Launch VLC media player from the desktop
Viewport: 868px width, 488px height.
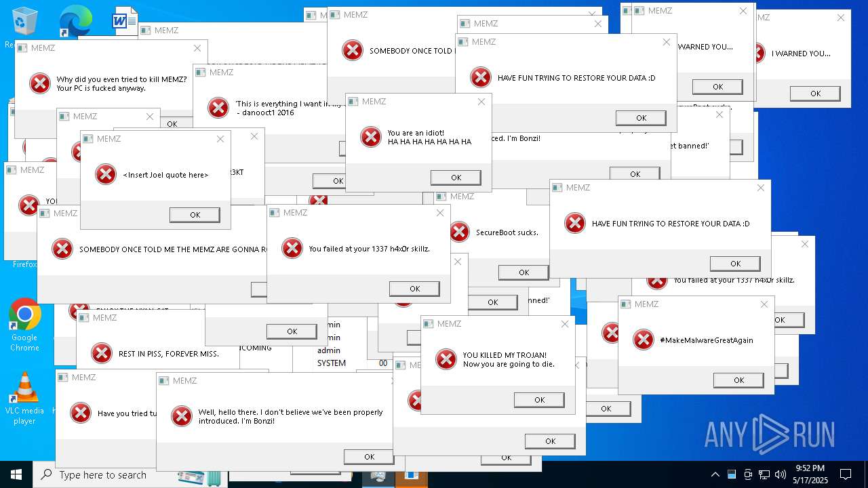tap(24, 398)
